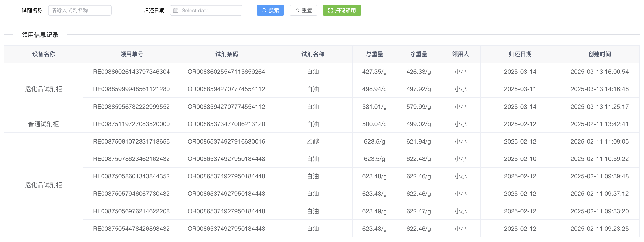This screenshot has width=644, height=242.
Task: Open the 归还日期 Select date picker
Action: pyautogui.click(x=206, y=11)
